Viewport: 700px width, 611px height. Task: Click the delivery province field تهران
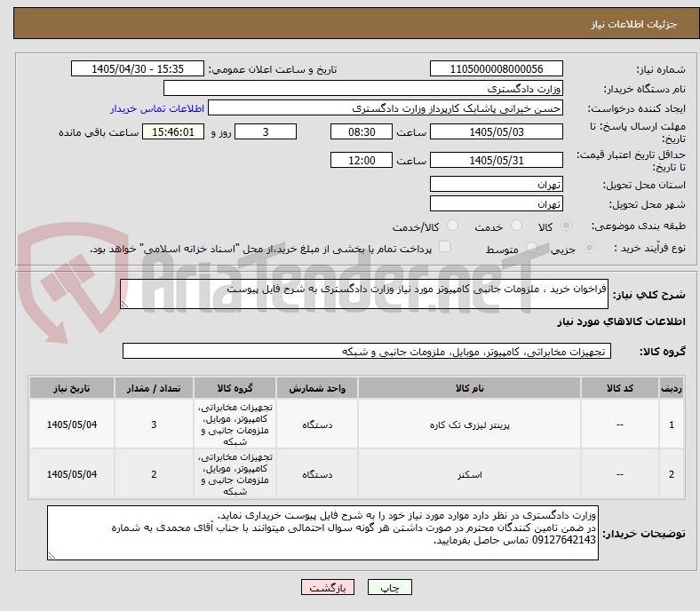coord(497,184)
